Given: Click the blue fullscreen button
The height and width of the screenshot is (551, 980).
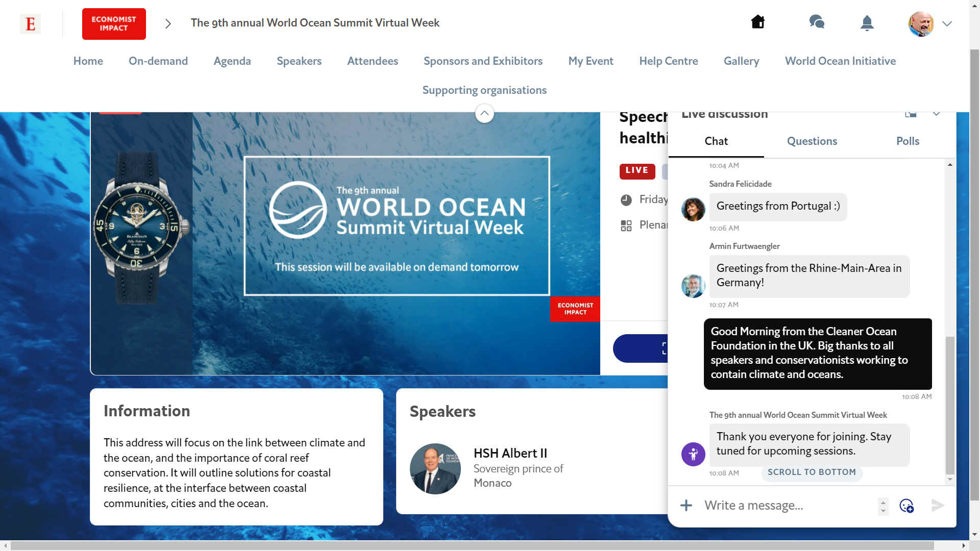Looking at the screenshot, I should click(x=641, y=348).
